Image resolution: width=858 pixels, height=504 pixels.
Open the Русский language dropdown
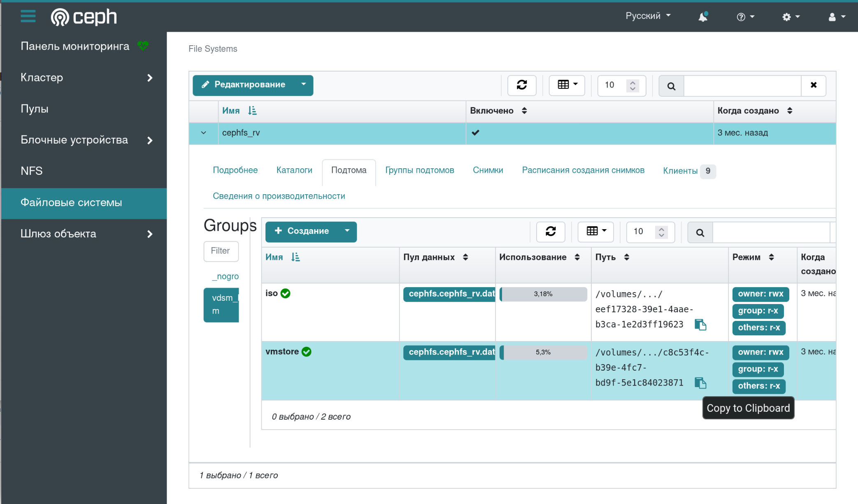648,16
